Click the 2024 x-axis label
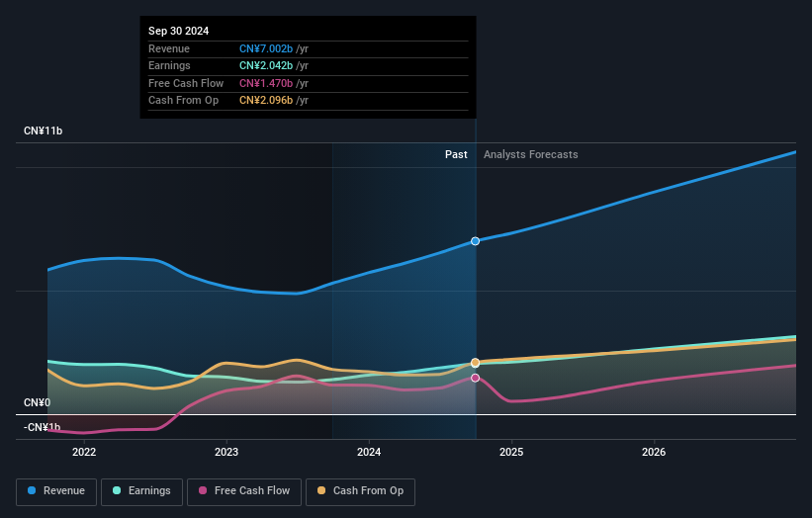This screenshot has width=812, height=518. click(369, 453)
